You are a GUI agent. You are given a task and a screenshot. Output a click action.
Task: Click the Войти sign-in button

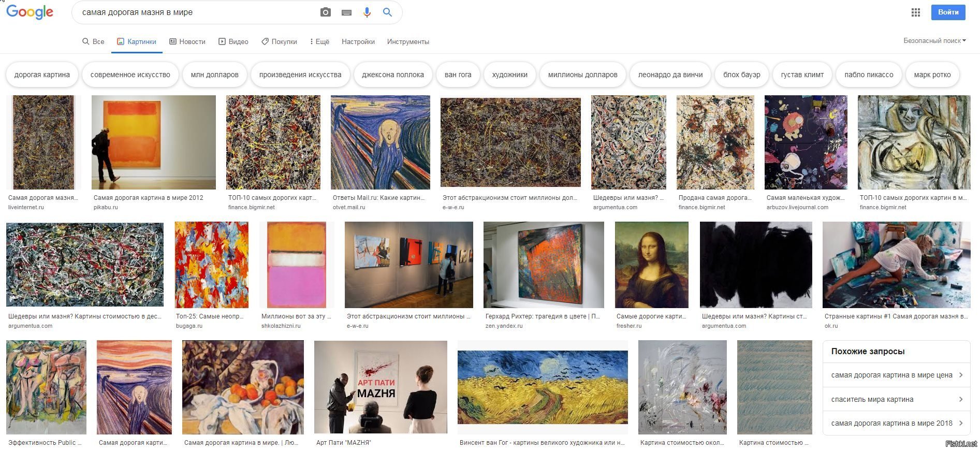tap(948, 12)
